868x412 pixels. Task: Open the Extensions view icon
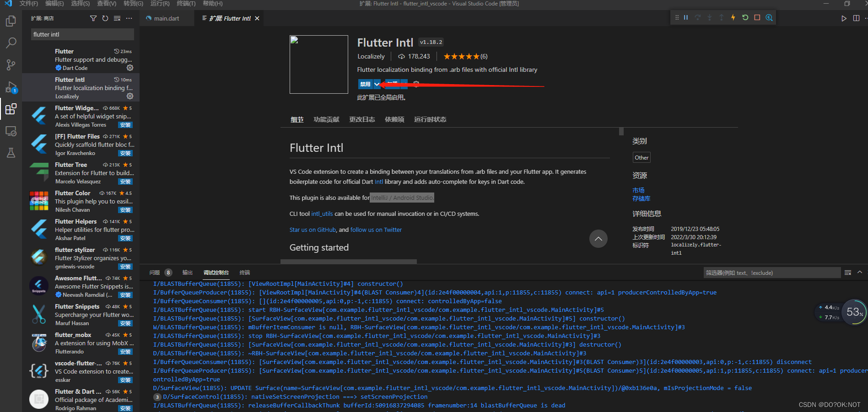11,109
